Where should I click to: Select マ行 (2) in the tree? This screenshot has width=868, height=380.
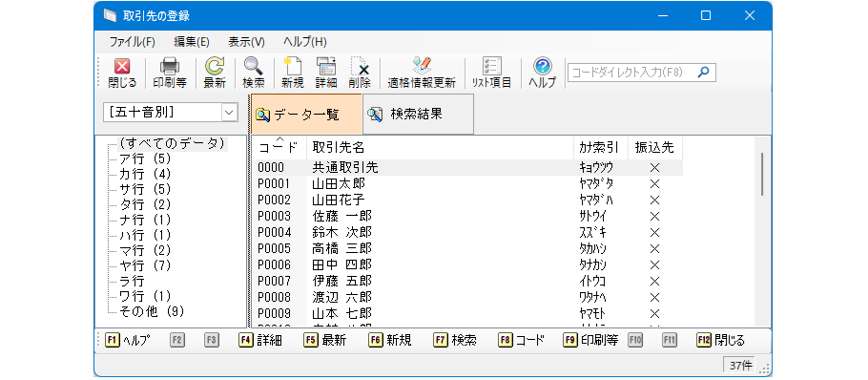click(145, 250)
